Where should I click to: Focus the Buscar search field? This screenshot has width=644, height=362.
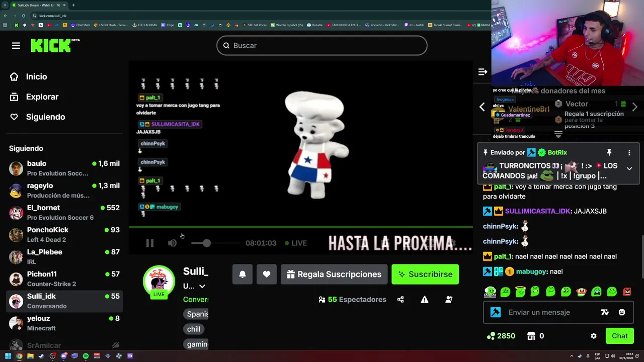[x=322, y=46]
